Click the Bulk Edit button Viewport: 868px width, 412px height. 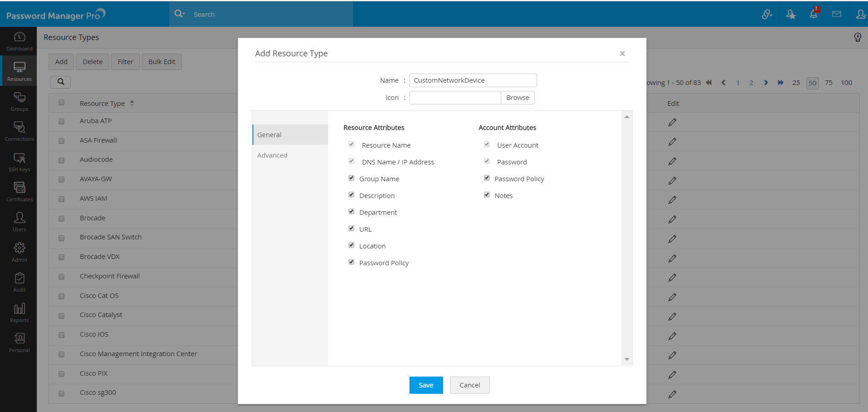coord(162,62)
